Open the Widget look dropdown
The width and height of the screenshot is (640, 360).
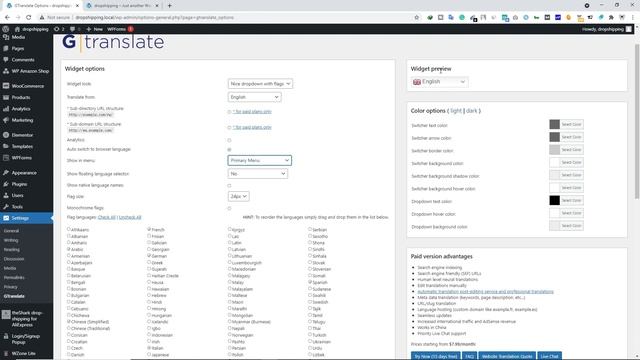click(260, 84)
